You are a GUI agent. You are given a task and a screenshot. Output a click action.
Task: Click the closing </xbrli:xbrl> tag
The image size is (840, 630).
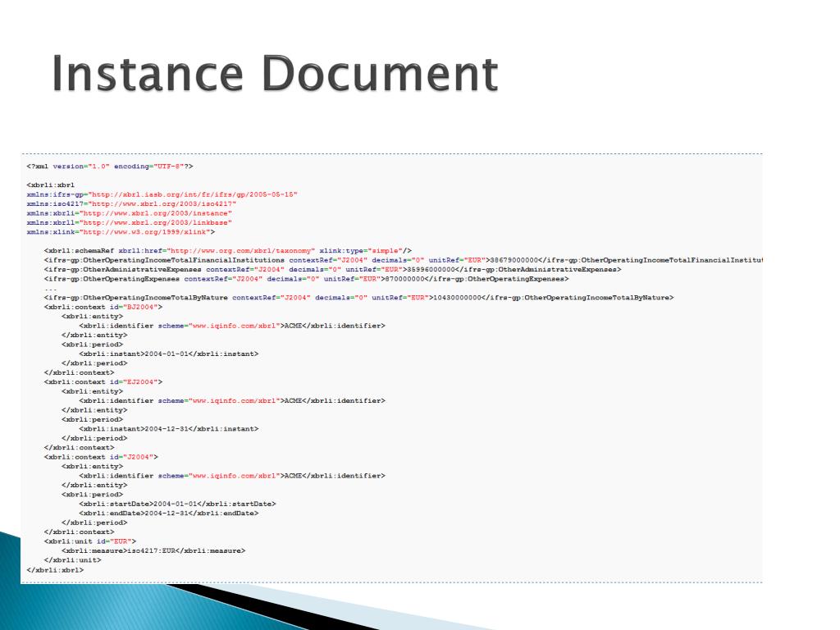pyautogui.click(x=55, y=570)
